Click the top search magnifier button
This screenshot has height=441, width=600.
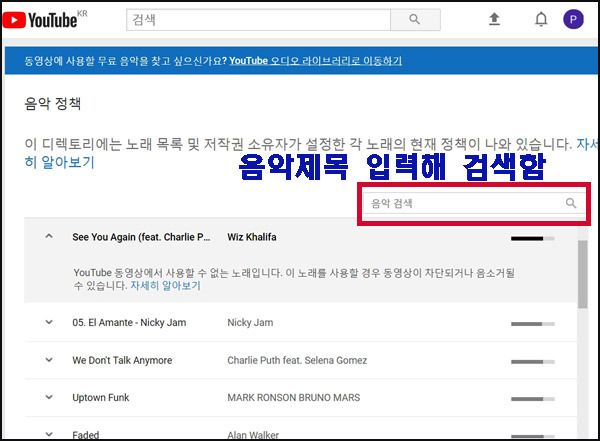coord(415,20)
